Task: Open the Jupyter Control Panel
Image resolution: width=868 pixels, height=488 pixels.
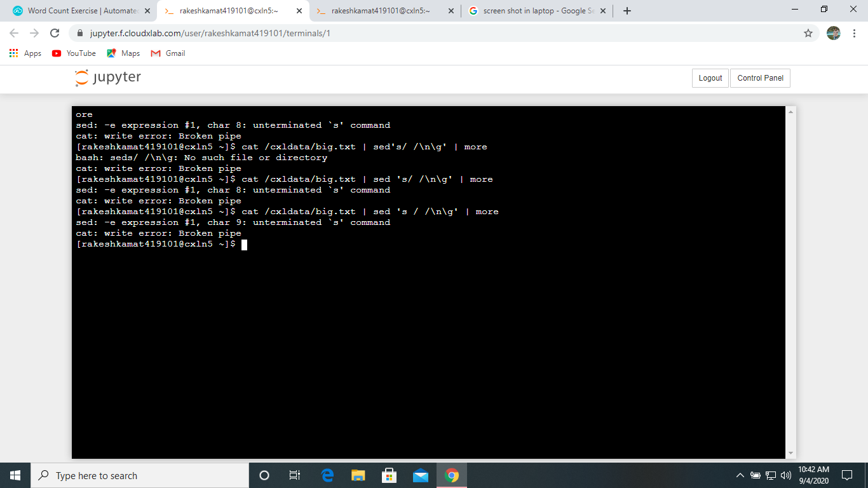Action: click(x=760, y=78)
